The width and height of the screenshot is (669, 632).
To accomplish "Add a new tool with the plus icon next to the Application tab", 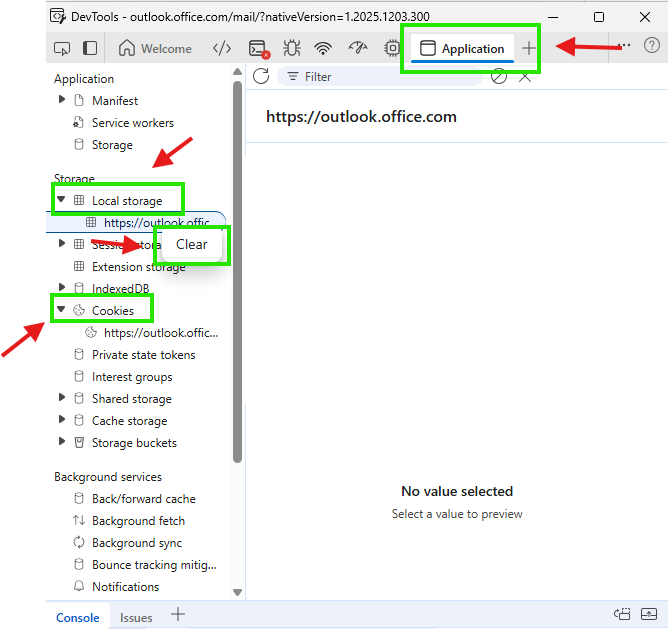I will tap(529, 48).
